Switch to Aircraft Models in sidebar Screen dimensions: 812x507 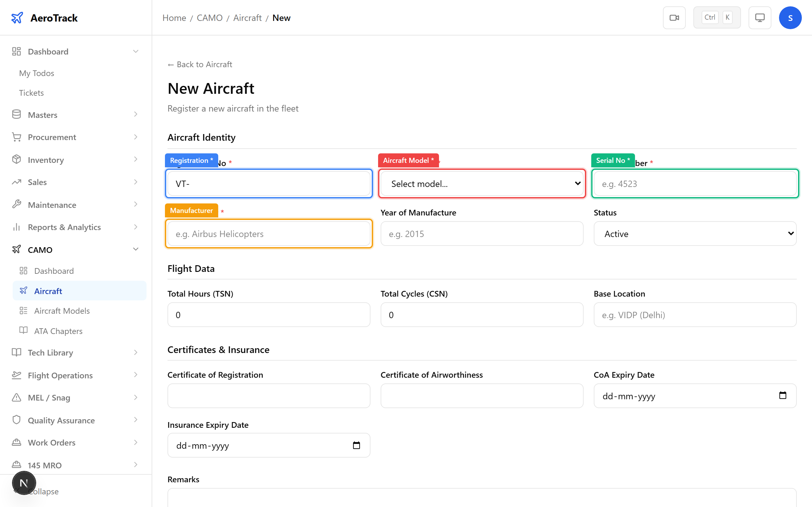click(62, 311)
